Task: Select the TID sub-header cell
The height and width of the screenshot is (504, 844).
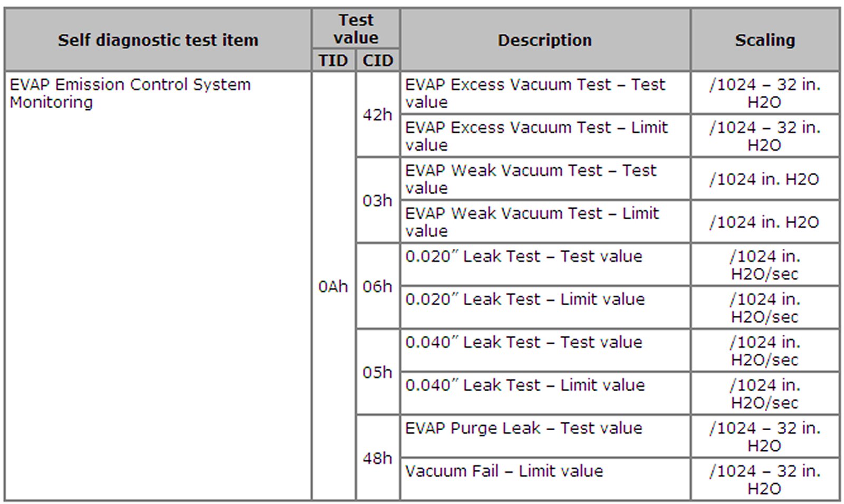Action: pos(333,61)
